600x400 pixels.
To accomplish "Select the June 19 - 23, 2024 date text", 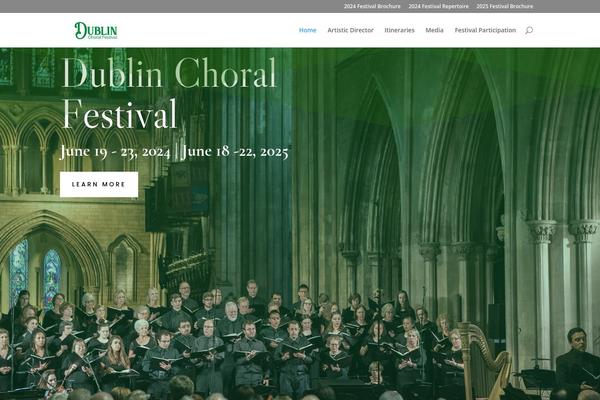I will pyautogui.click(x=115, y=152).
